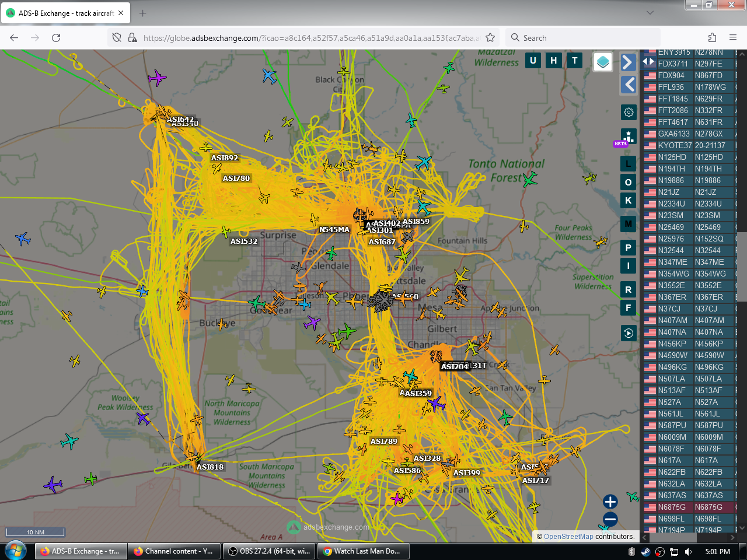Open the Firefox application menu
Image resolution: width=747 pixels, height=560 pixels.
[733, 37]
